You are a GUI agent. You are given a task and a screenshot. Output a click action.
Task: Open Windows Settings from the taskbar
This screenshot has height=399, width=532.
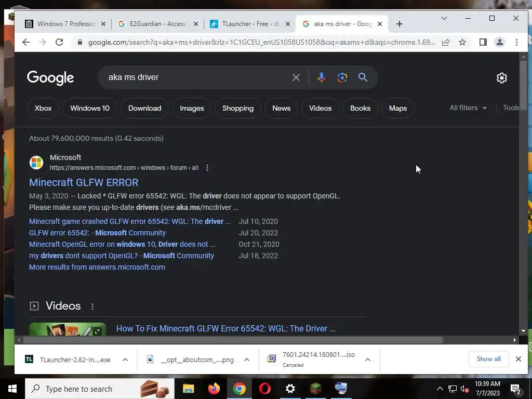[x=290, y=389]
